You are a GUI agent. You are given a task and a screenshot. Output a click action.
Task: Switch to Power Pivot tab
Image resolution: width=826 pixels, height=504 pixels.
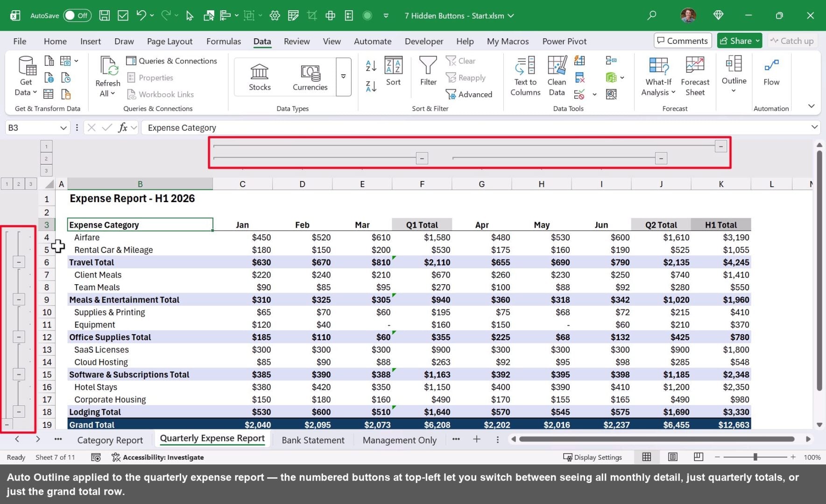[x=565, y=41]
